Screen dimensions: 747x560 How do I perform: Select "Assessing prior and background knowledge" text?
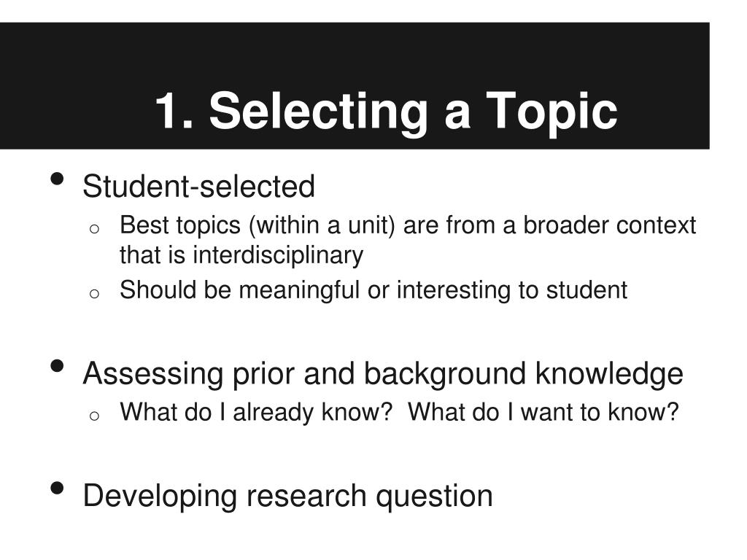tap(383, 374)
